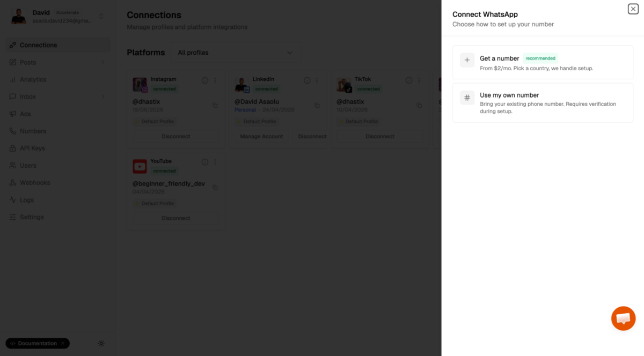Open the YouTube card three-dot menu
The width and height of the screenshot is (644, 356).
(215, 162)
